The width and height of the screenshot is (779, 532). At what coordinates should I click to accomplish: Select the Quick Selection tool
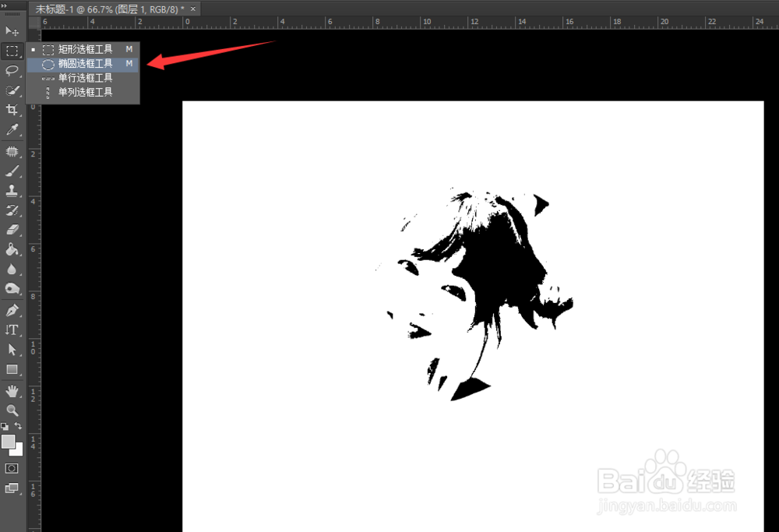(x=12, y=90)
